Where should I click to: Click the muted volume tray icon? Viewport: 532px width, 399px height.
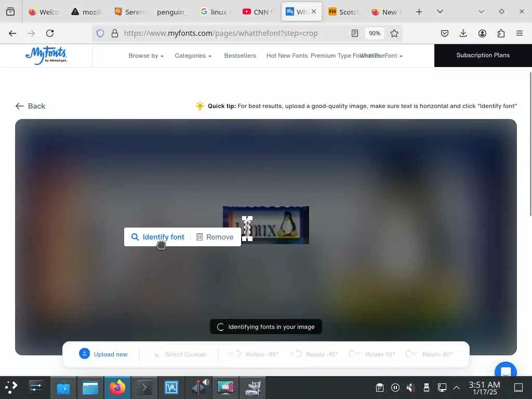pyautogui.click(x=410, y=388)
